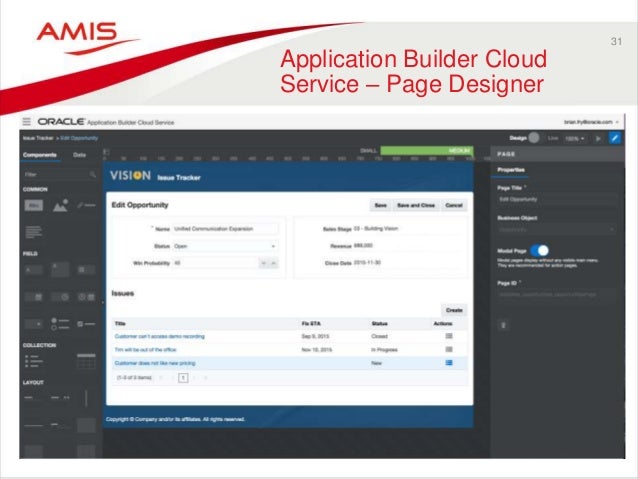Open actions menu for 'Tim will be out of office'
638x479 pixels.
[x=449, y=350]
